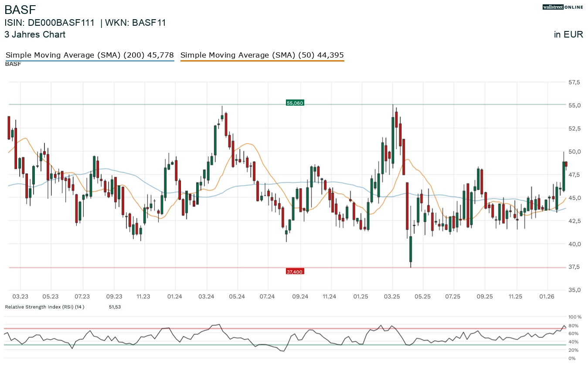This screenshot has height=370, width=588.
Task: Select the green 55,060 resistance marker
Action: (295, 103)
